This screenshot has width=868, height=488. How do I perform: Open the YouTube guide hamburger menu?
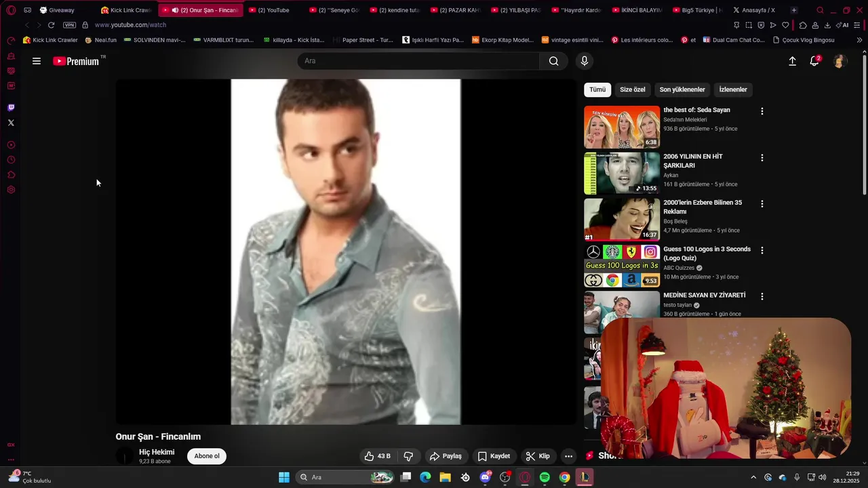point(37,61)
